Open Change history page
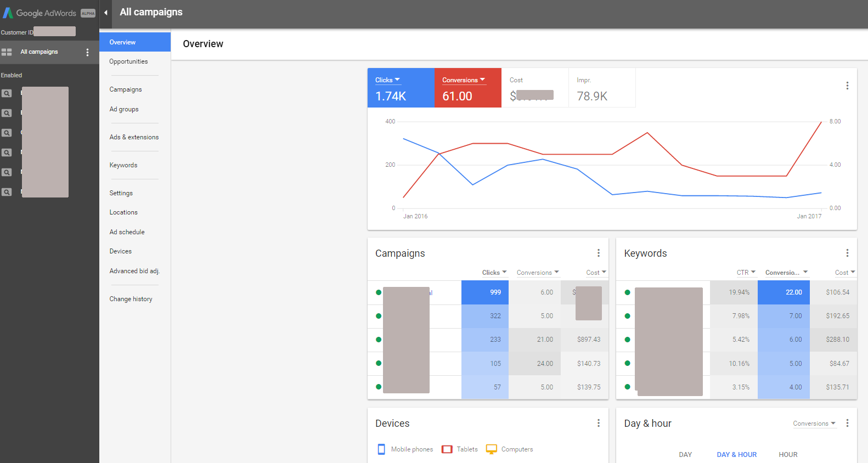This screenshot has width=868, height=463. (x=131, y=299)
